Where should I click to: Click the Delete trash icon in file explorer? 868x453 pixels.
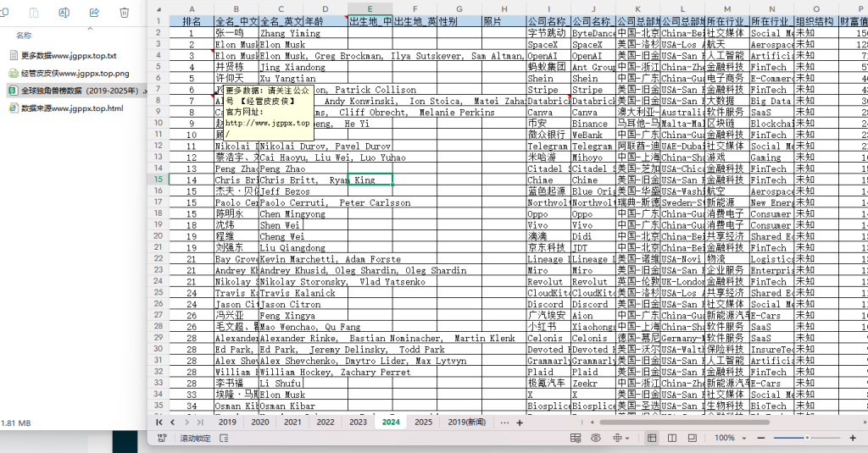125,12
